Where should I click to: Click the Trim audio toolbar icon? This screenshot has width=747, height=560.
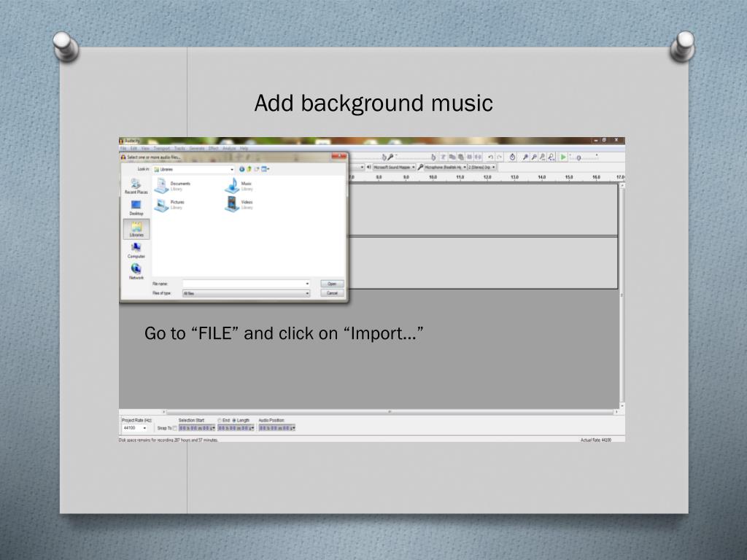point(470,157)
